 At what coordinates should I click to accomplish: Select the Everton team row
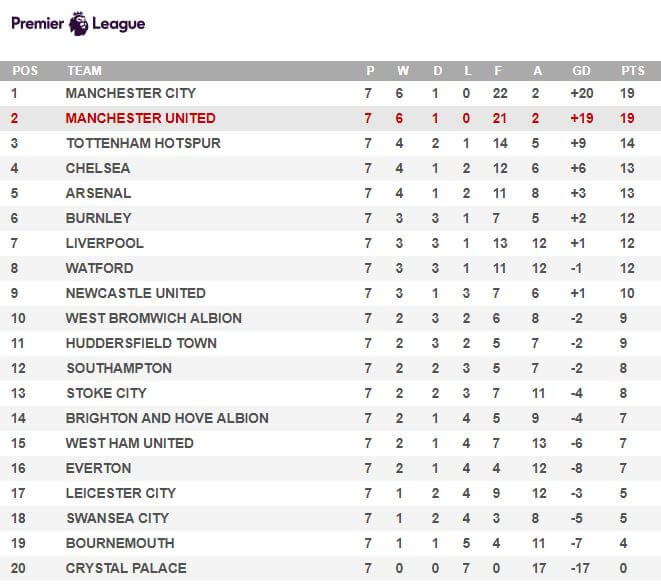(330, 468)
